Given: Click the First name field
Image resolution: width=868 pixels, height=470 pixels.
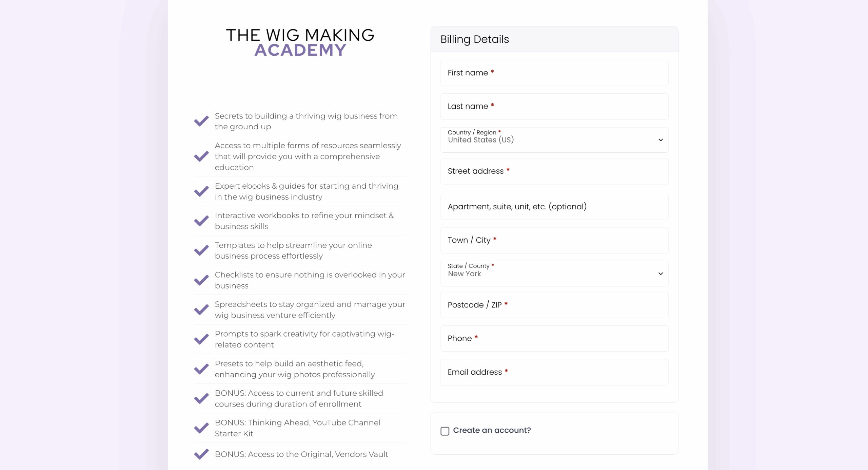Looking at the screenshot, I should (x=554, y=73).
